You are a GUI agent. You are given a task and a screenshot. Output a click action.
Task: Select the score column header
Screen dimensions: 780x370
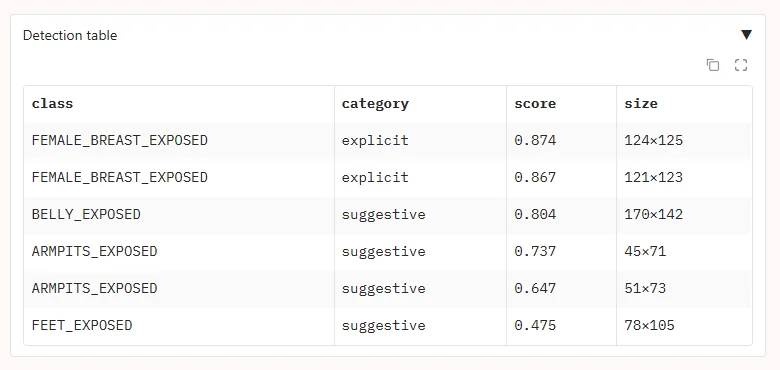pos(562,104)
